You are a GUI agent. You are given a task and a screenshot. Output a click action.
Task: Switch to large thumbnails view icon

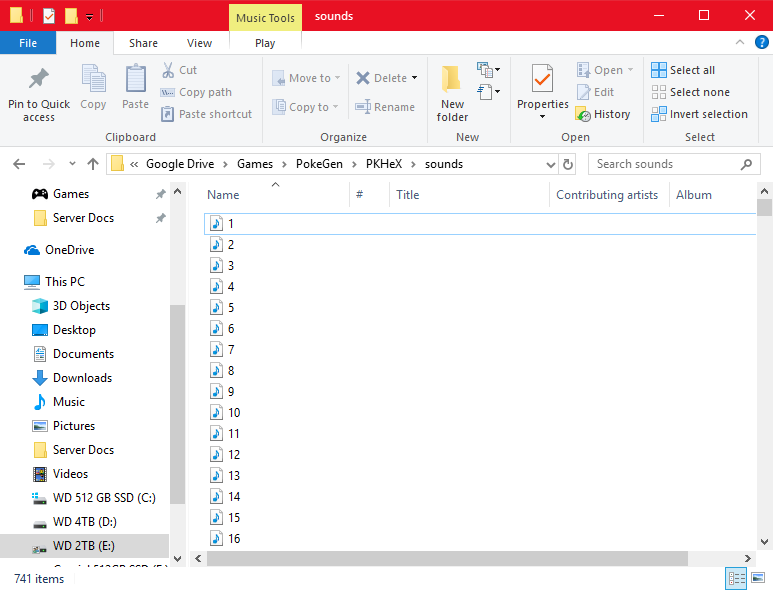point(759,578)
